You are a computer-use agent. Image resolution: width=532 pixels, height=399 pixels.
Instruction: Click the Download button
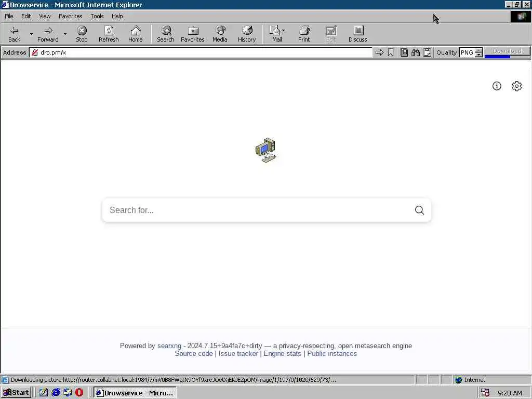coord(507,51)
